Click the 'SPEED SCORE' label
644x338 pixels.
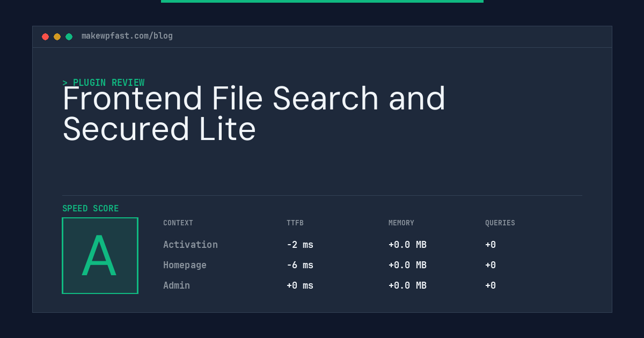click(x=91, y=209)
